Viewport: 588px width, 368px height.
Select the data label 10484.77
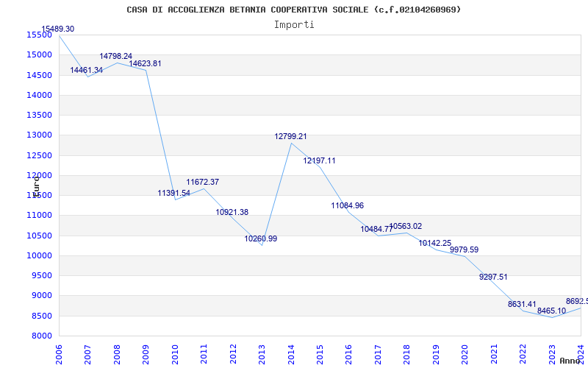pos(377,229)
